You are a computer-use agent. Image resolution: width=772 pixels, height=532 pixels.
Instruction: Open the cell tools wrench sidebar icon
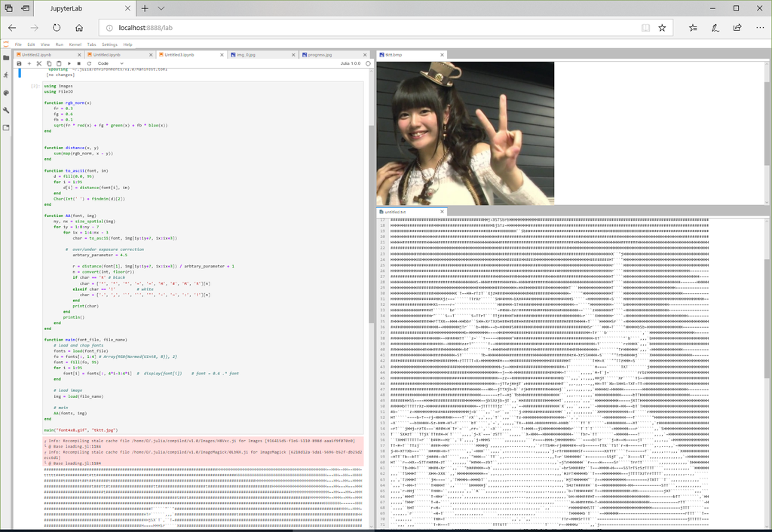pyautogui.click(x=6, y=110)
